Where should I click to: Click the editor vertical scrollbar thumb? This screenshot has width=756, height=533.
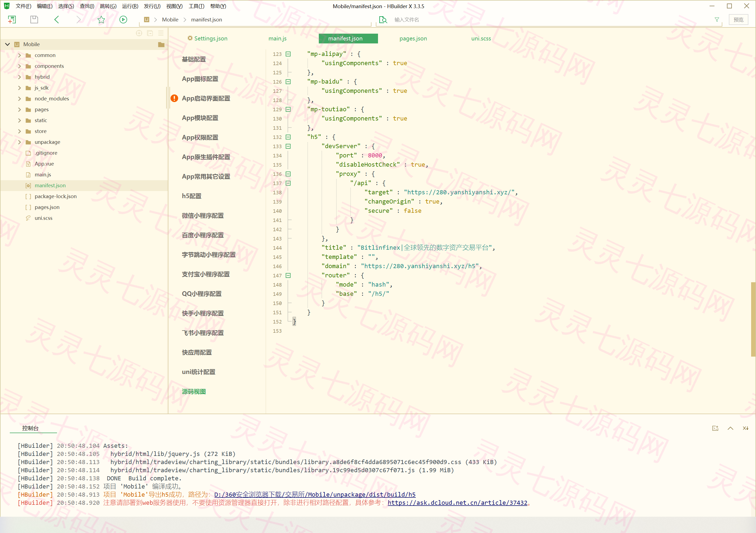tap(753, 319)
